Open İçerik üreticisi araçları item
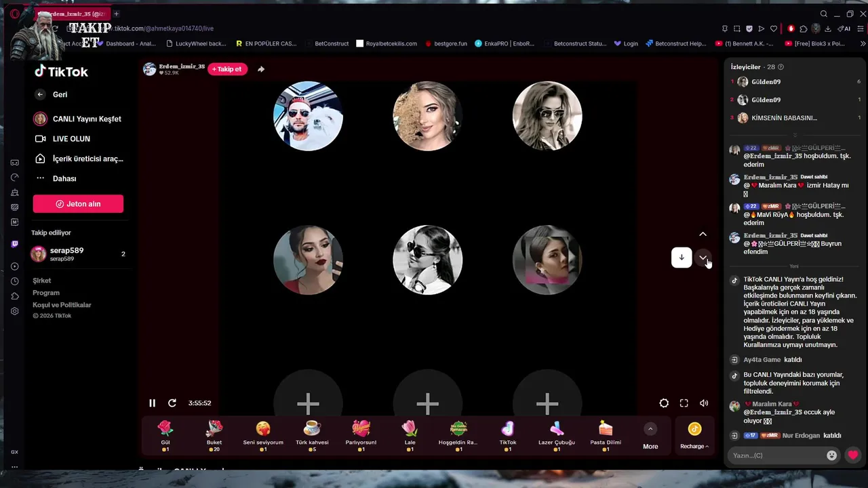 pos(79,159)
